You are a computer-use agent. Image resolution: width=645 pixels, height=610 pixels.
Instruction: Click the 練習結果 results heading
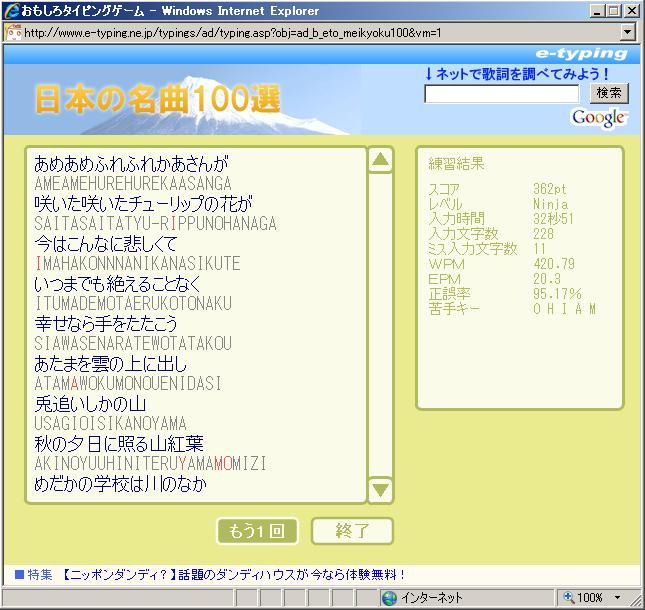pyautogui.click(x=456, y=164)
